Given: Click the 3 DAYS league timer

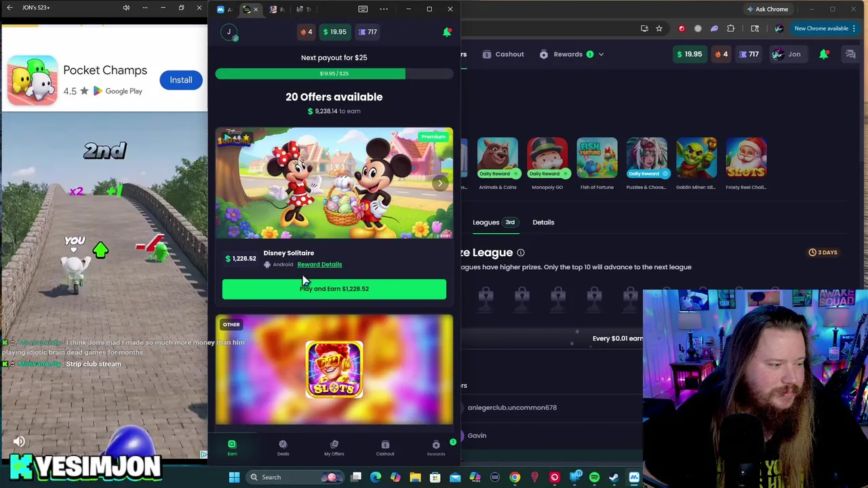Looking at the screenshot, I should (823, 252).
